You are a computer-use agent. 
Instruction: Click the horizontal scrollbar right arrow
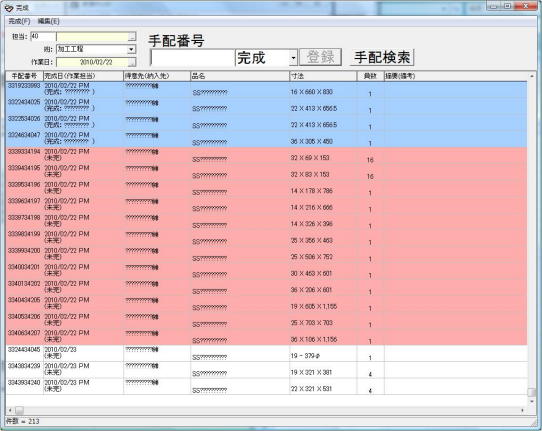(522, 410)
